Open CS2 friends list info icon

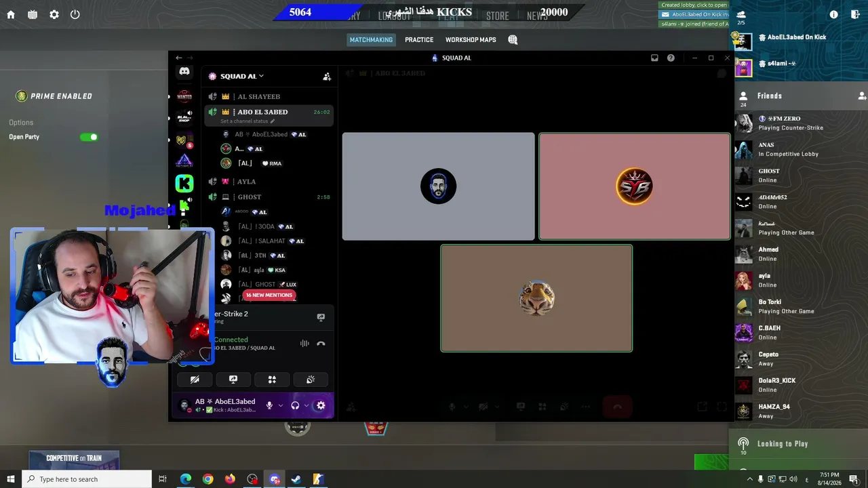[x=834, y=14]
